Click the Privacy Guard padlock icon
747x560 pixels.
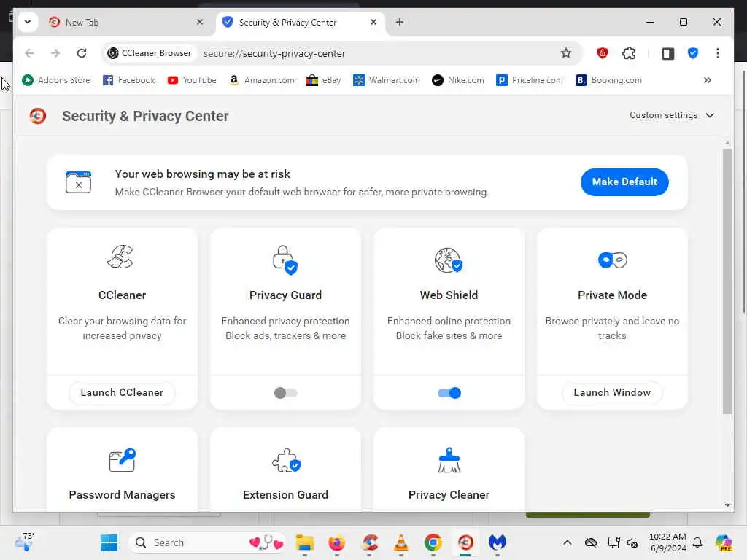pyautogui.click(x=285, y=260)
